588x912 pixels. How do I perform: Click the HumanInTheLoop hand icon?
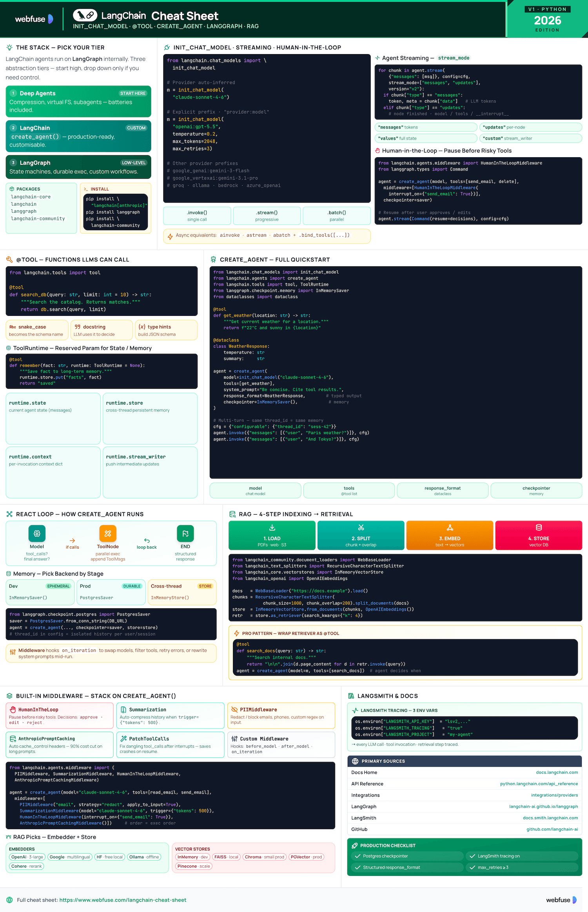click(13, 709)
